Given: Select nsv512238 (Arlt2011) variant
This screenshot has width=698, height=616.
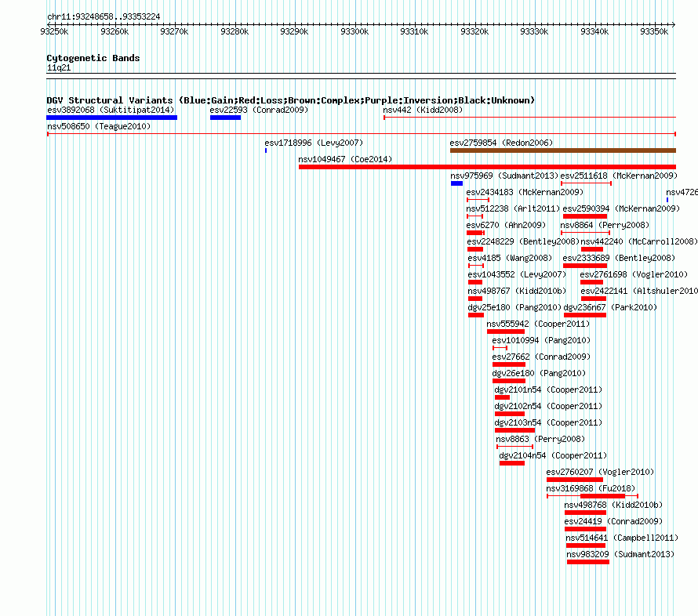Looking at the screenshot, I should pyautogui.click(x=513, y=208).
